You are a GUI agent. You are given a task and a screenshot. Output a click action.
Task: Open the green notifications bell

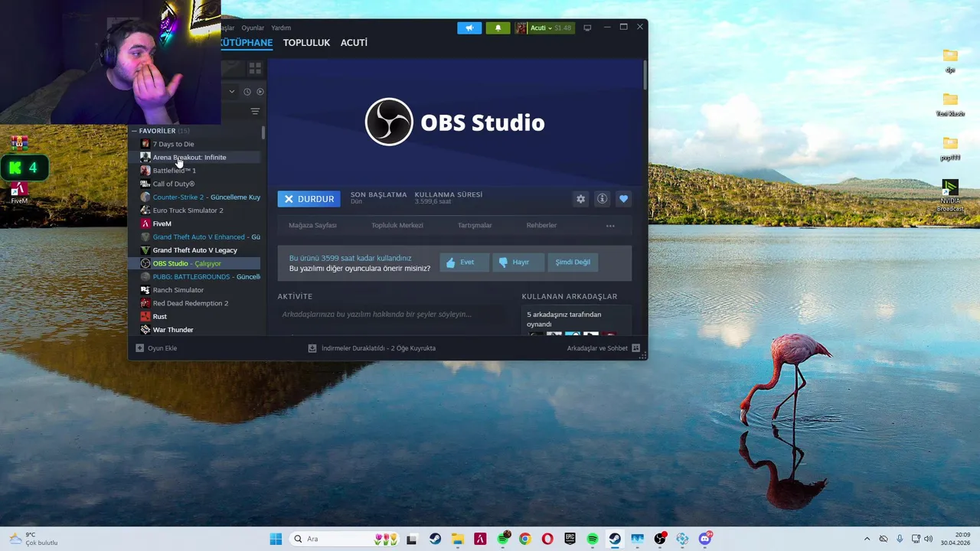[498, 28]
